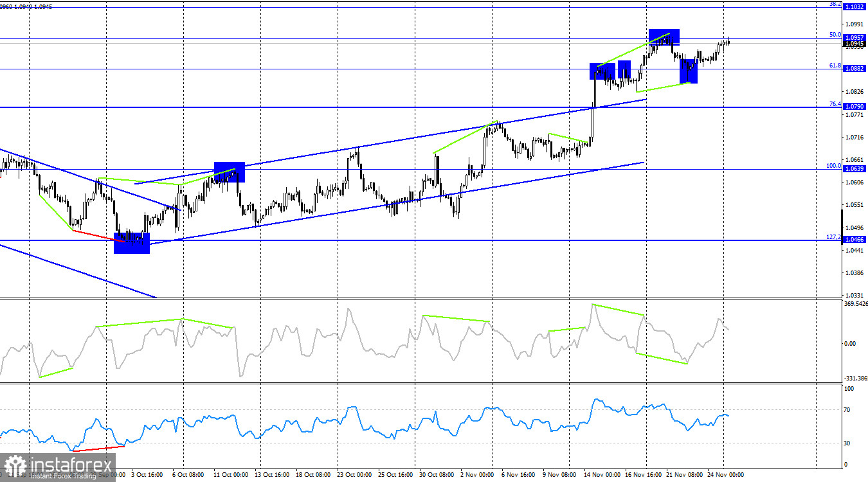
Task: Click the 1.0826 price axis value
Action: [854, 93]
